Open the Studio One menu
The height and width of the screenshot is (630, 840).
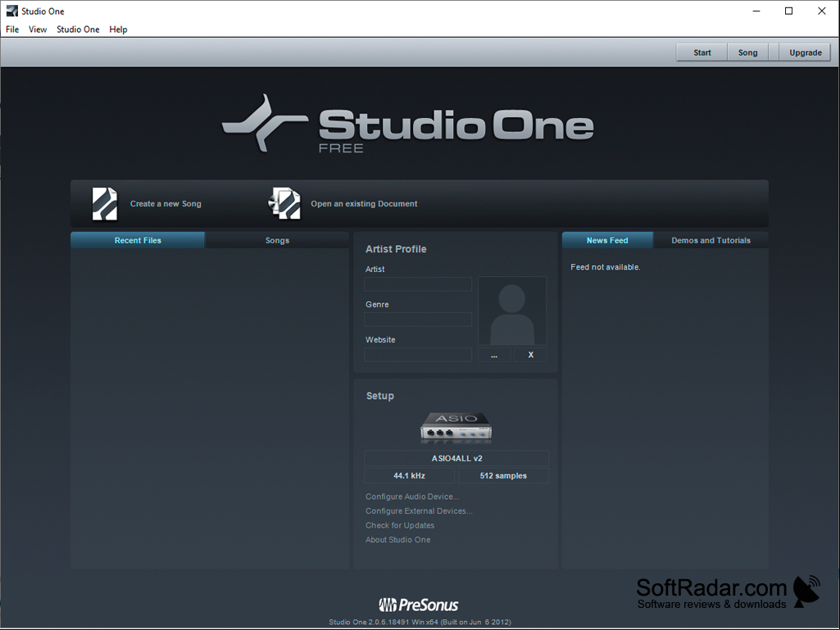[78, 29]
